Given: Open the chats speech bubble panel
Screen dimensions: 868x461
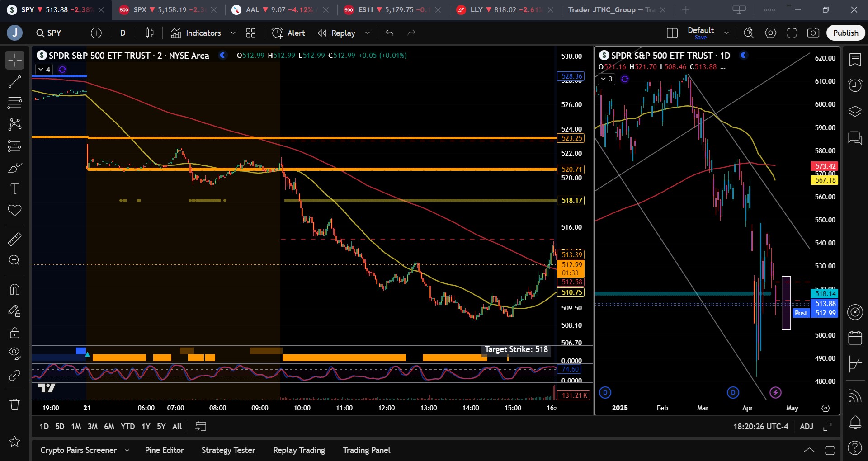Looking at the screenshot, I should 855,137.
